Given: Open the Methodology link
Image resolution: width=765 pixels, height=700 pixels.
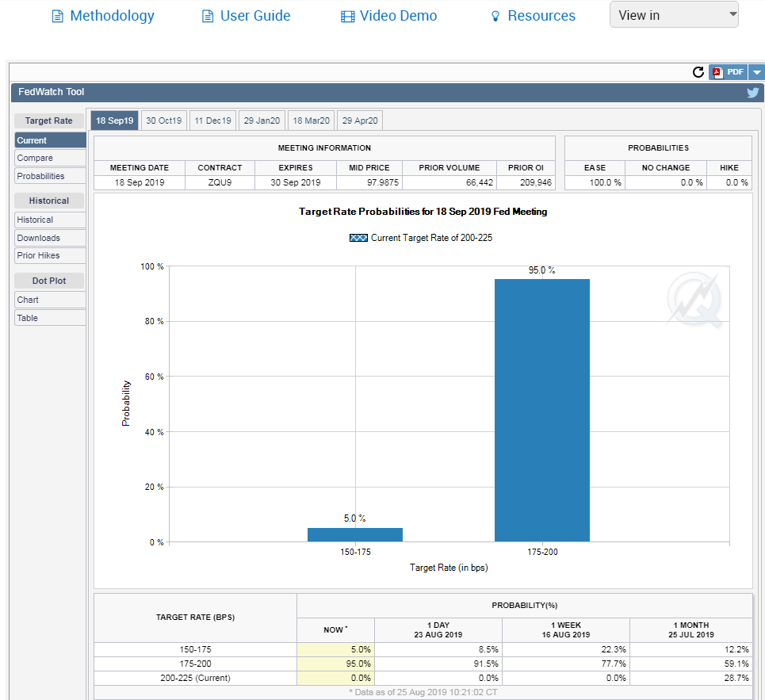Looking at the screenshot, I should pyautogui.click(x=112, y=16).
